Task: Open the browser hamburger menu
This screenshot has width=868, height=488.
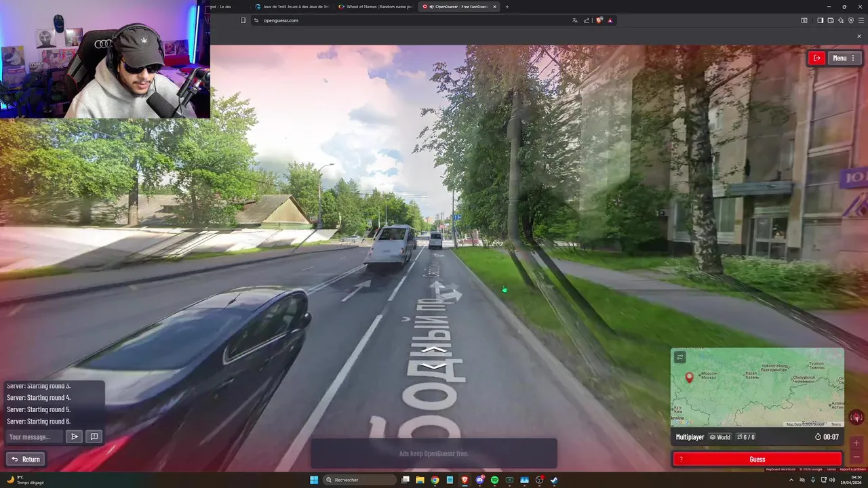Action: (861, 20)
